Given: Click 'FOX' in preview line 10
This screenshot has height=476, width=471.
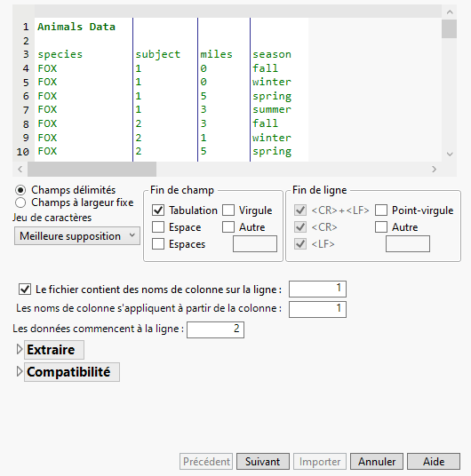Looking at the screenshot, I should 47,151.
